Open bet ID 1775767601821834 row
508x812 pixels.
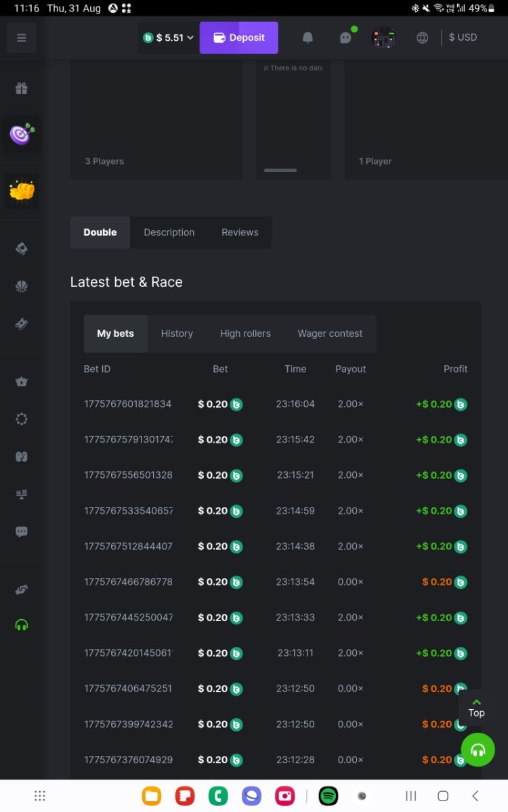click(x=128, y=404)
